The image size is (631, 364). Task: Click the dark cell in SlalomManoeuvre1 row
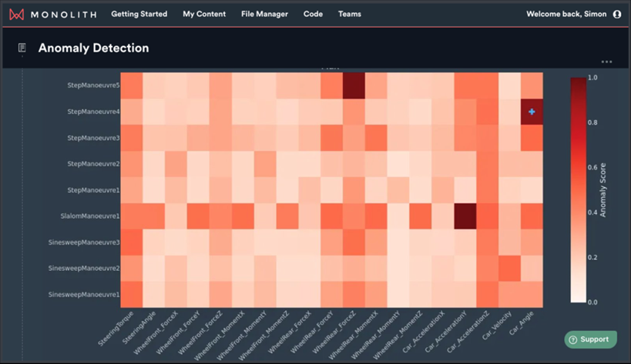(x=465, y=216)
